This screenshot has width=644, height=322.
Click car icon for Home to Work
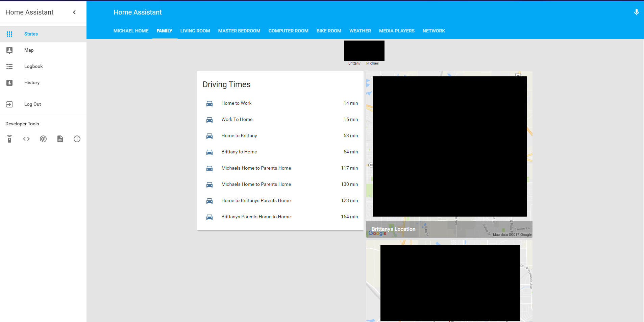pyautogui.click(x=209, y=103)
